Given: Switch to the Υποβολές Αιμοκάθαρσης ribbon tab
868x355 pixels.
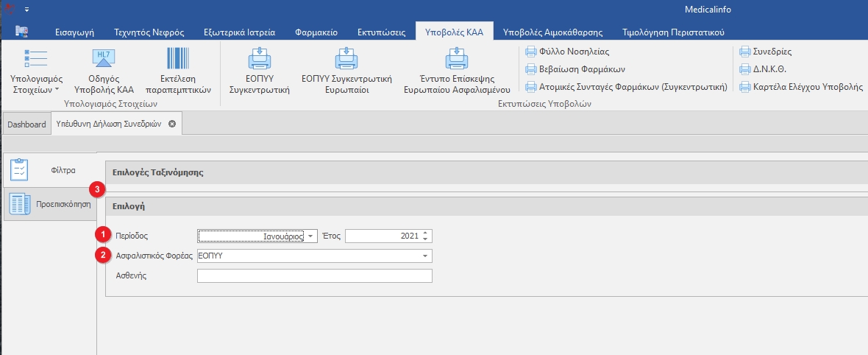Looking at the screenshot, I should tap(552, 32).
